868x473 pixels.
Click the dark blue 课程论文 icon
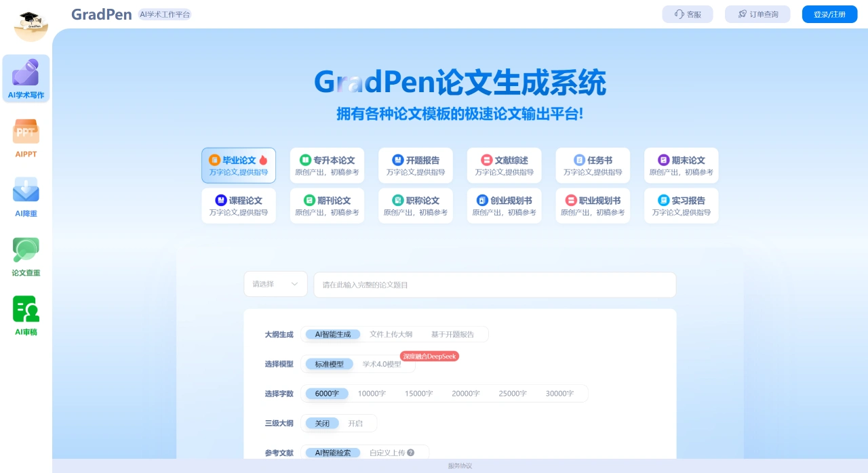click(220, 201)
